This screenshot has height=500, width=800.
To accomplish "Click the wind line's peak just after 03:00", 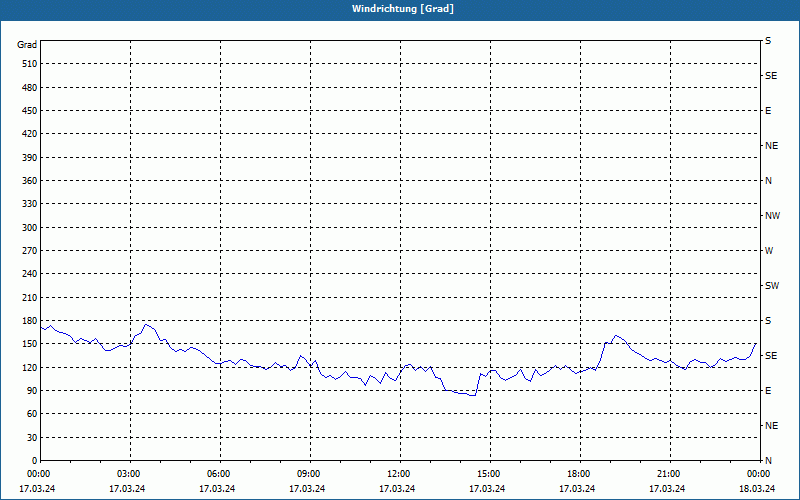I will (x=147, y=324).
